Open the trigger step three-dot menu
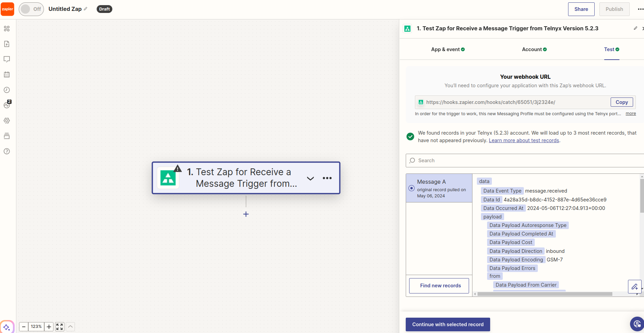Screen dimensions: 644x333 point(327,178)
